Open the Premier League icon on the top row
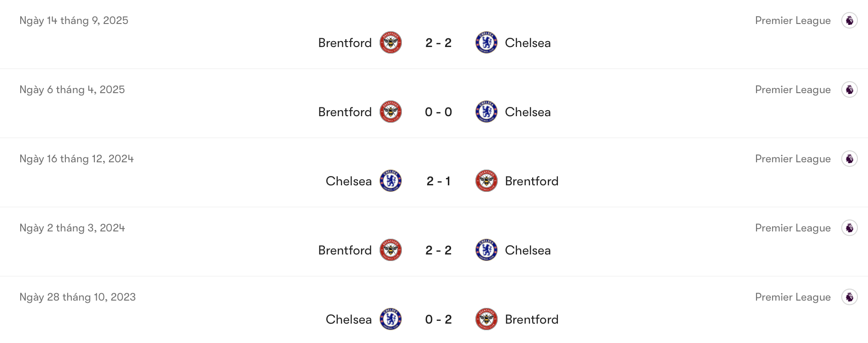 coord(850,20)
